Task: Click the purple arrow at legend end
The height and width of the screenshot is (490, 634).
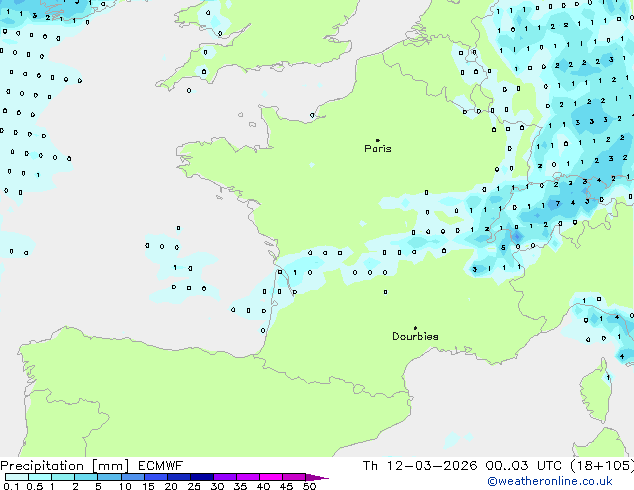Action: [x=317, y=477]
